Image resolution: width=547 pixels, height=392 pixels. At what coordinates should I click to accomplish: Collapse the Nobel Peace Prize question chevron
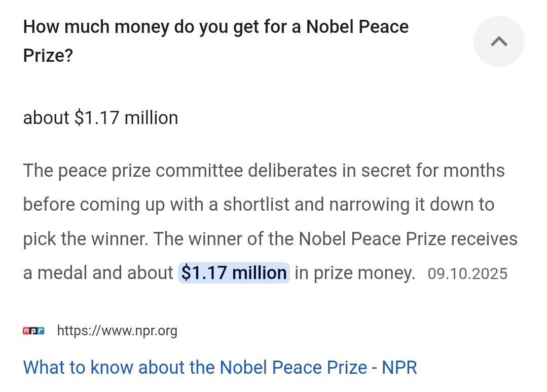click(x=499, y=42)
